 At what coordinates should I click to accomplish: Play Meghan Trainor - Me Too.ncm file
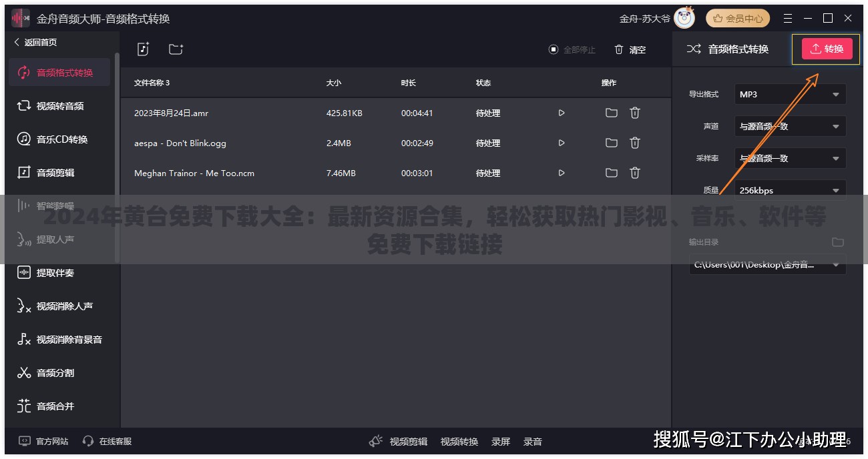[x=562, y=173]
